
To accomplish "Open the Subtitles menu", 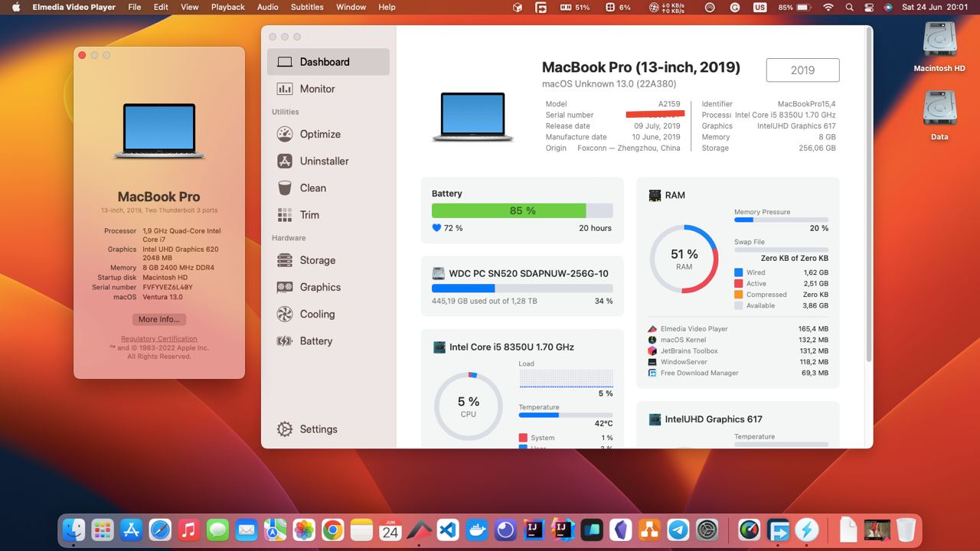I will tap(307, 7).
